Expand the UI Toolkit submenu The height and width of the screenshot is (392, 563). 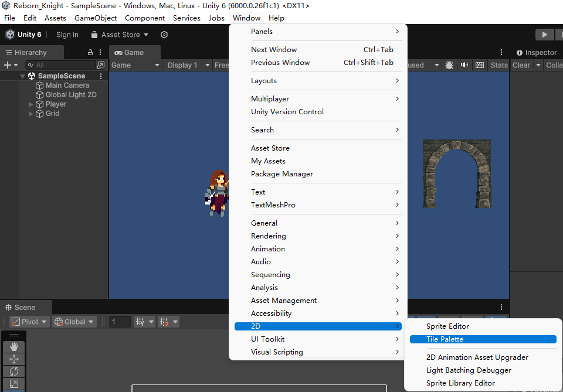318,339
